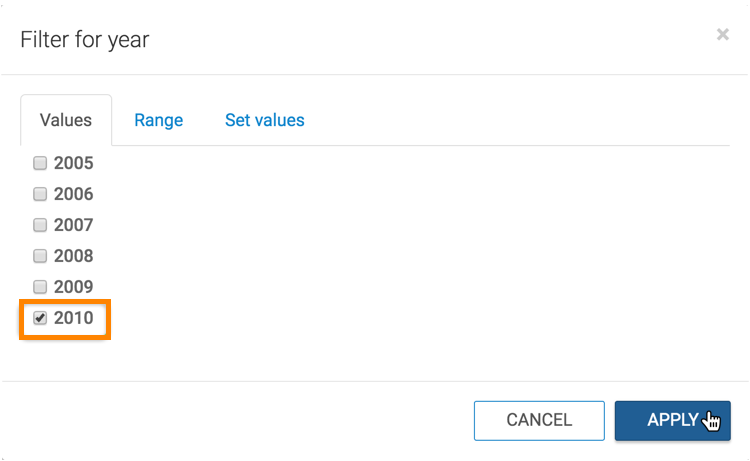Check the 2007 checkbox

pyautogui.click(x=40, y=225)
